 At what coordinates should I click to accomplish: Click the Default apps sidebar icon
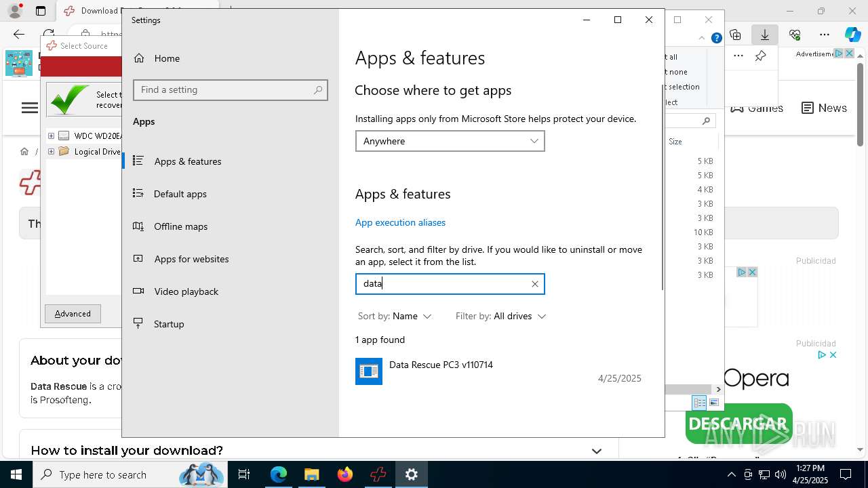click(138, 193)
